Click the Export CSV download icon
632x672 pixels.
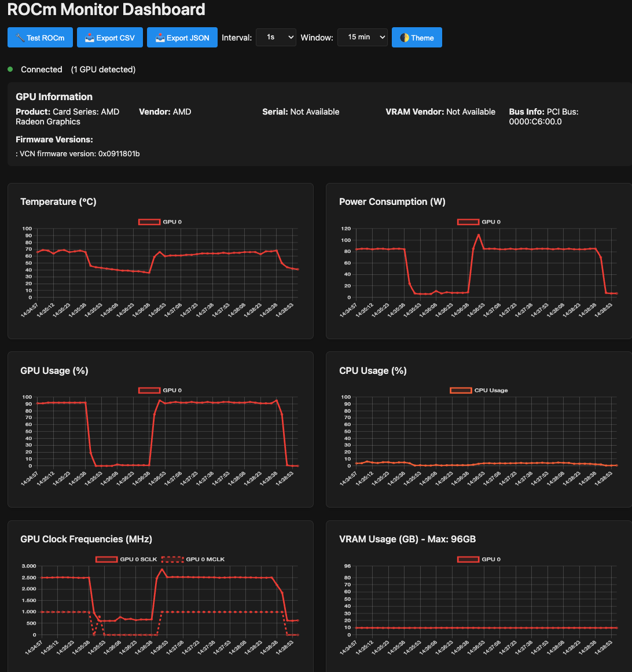pos(90,38)
